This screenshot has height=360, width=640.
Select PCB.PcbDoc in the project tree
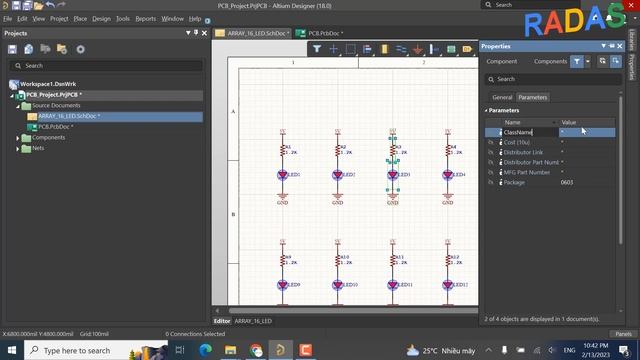[x=56, y=127]
